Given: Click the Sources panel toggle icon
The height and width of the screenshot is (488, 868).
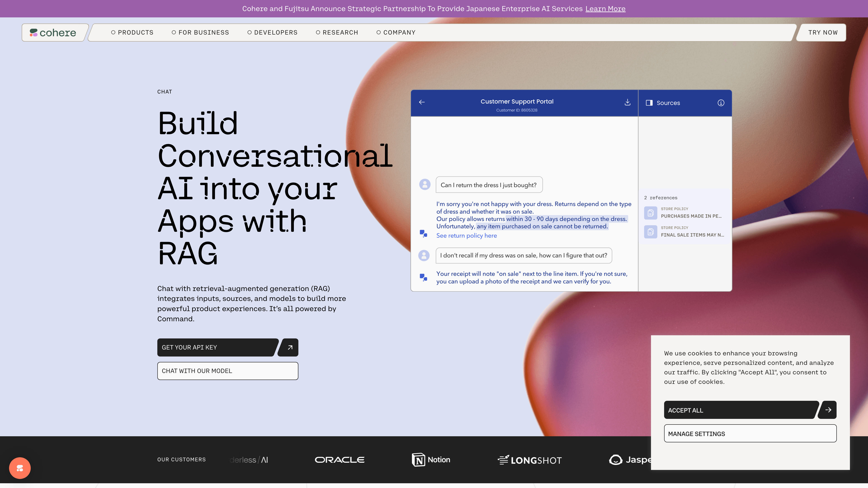Looking at the screenshot, I should 649,103.
